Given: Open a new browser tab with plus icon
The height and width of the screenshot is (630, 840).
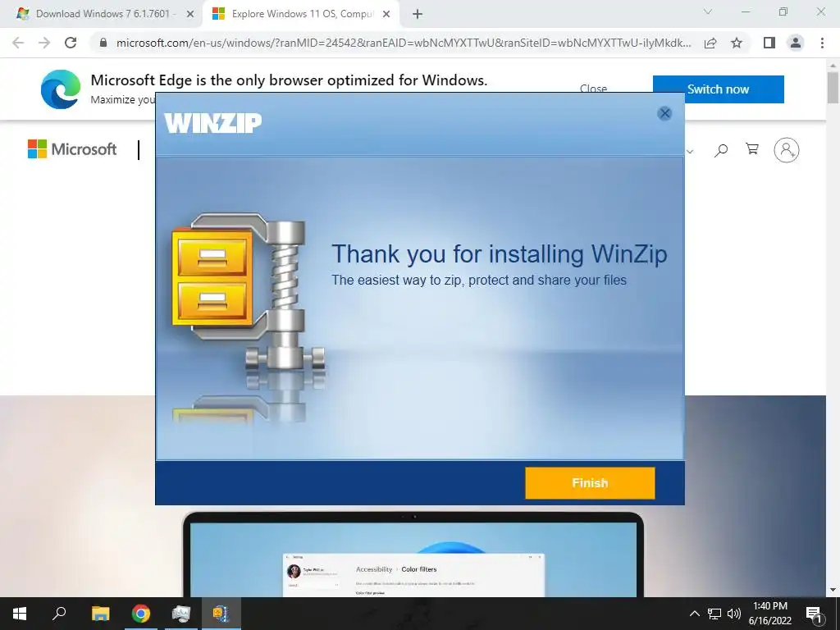Looking at the screenshot, I should pyautogui.click(x=418, y=15).
